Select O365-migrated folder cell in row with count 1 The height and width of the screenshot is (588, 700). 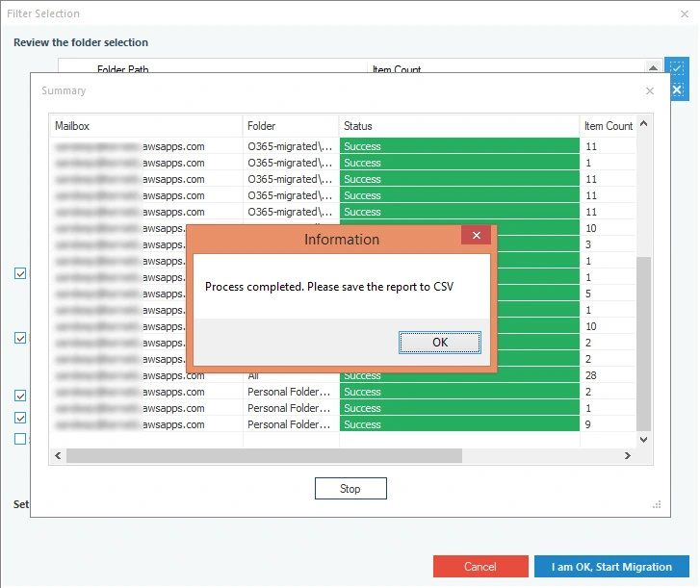291,163
